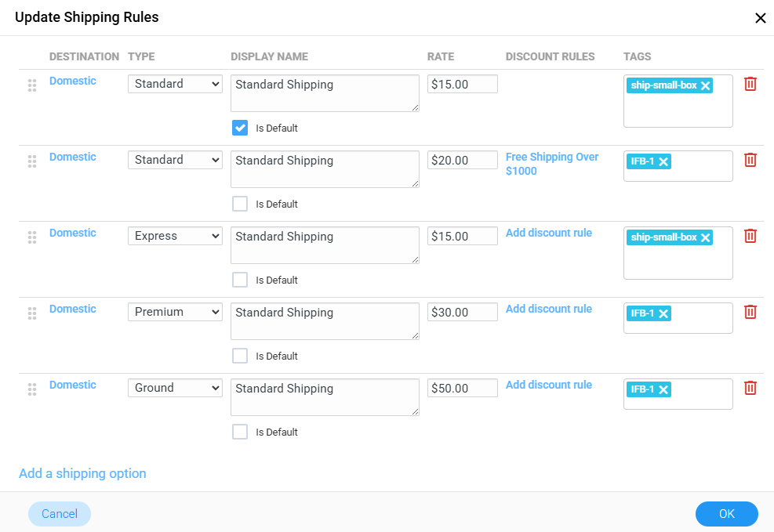Edit display name of Ground row

325,397
